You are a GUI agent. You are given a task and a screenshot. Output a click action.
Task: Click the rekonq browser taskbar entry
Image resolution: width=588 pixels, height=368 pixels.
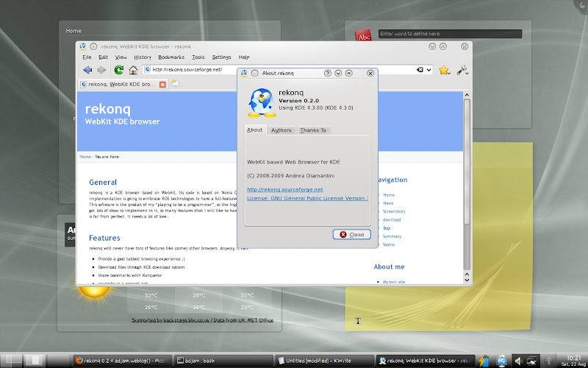[x=426, y=361]
